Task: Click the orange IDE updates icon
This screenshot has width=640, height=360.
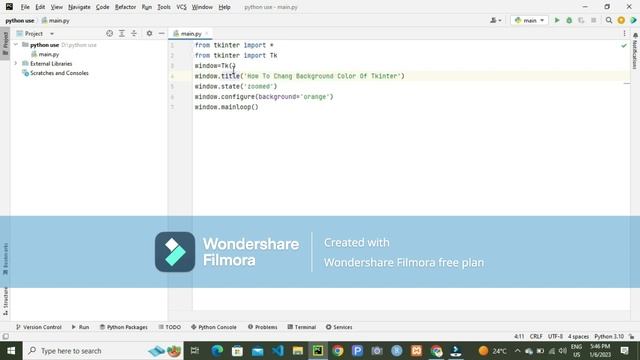Action: [621, 20]
